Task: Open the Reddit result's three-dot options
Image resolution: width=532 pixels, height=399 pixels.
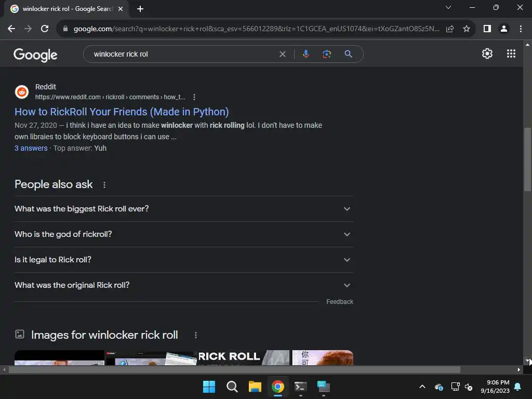Action: pyautogui.click(x=194, y=97)
